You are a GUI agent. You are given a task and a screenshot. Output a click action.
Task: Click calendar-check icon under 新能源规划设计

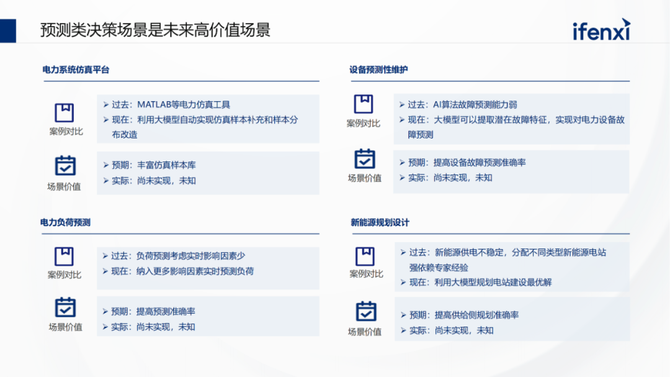[366, 311]
